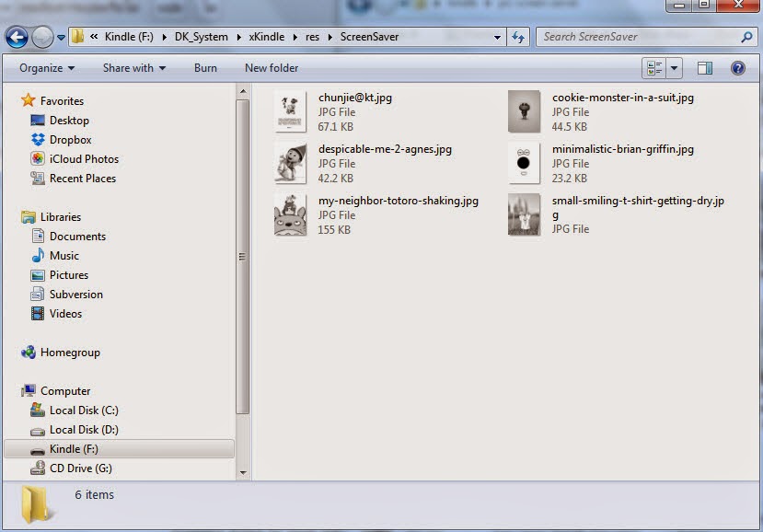The image size is (763, 532).
Task: Toggle the preview pane icon
Action: (x=704, y=68)
